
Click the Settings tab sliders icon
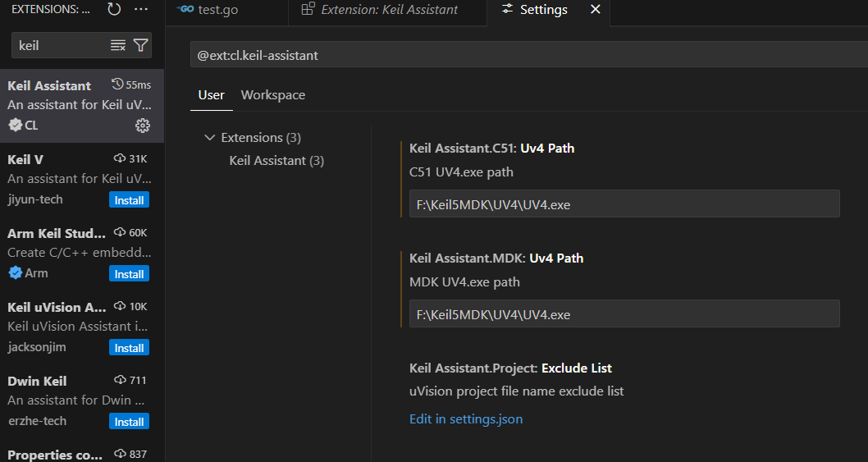coord(507,9)
